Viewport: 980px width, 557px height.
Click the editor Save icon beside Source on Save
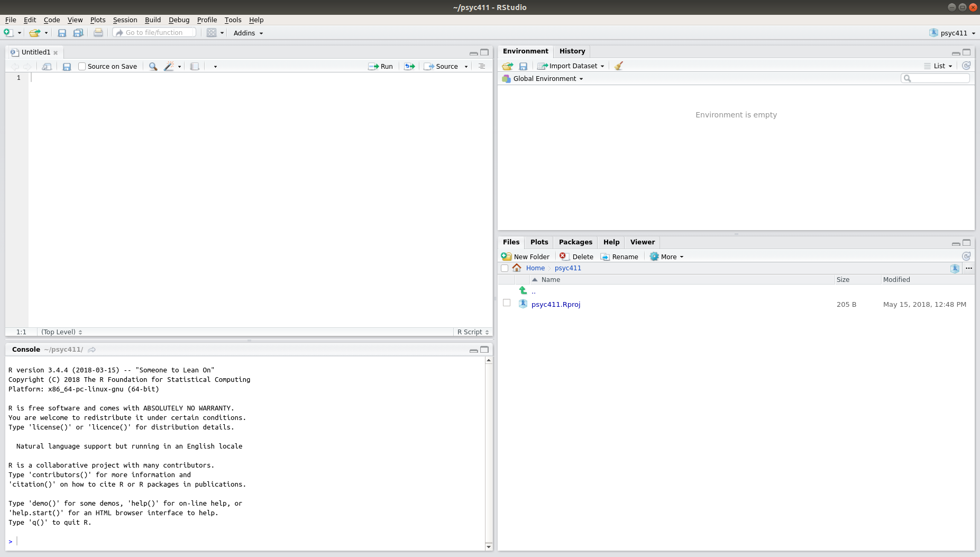click(67, 67)
